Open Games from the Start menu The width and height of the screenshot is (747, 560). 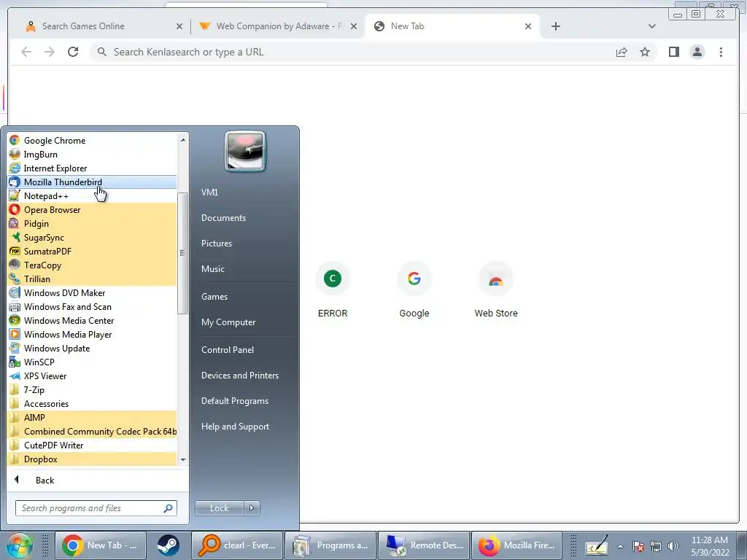pyautogui.click(x=214, y=297)
